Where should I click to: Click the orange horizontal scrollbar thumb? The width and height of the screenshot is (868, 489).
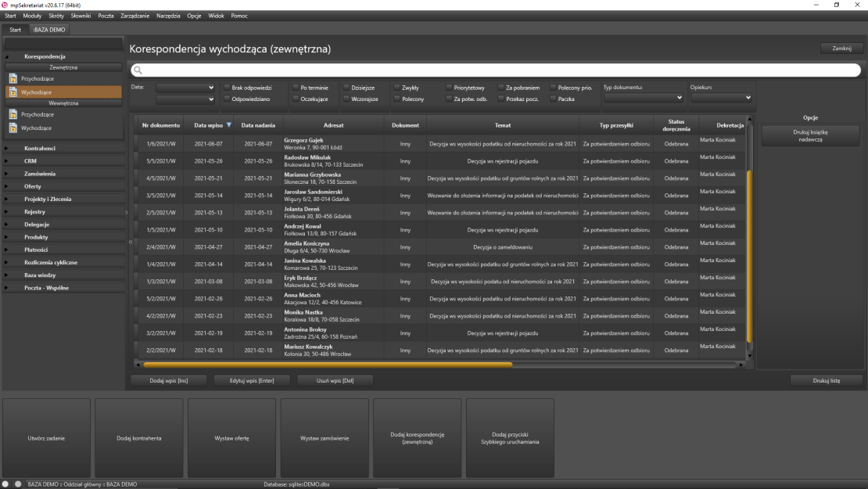click(x=328, y=365)
